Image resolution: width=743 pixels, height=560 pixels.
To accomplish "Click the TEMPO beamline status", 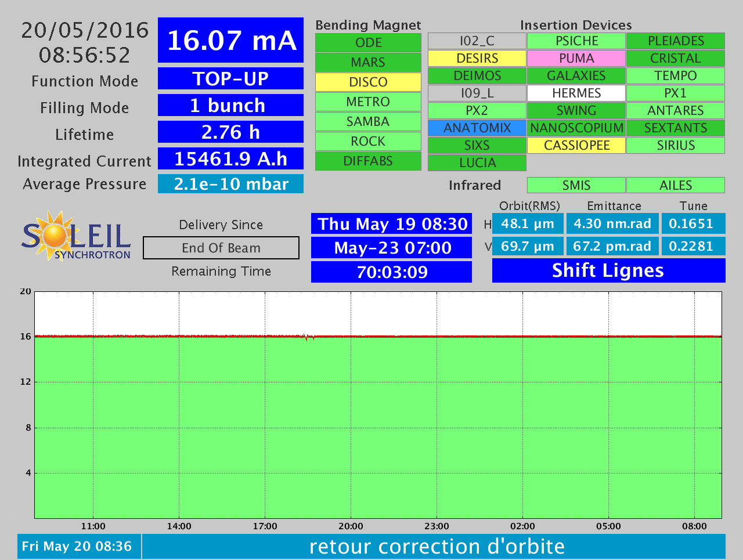I will [676, 76].
